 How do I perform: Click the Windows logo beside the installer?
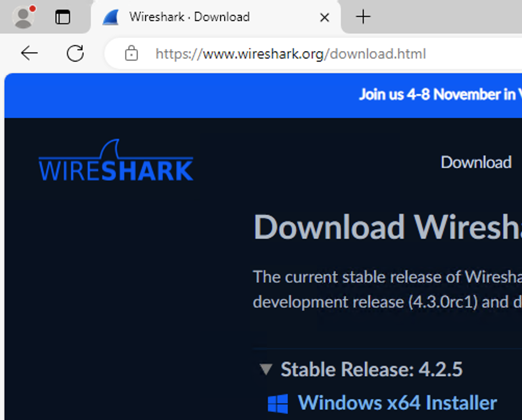[278, 404]
